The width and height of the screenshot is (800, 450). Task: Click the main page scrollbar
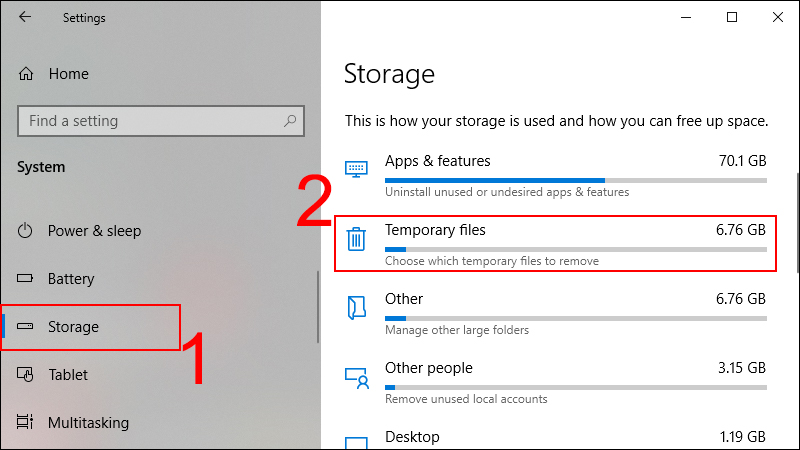[797, 223]
